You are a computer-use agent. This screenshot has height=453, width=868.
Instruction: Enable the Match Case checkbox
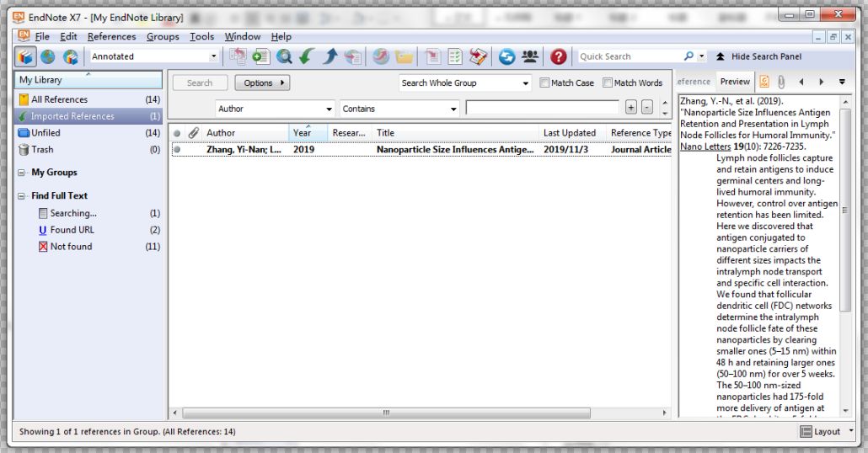coord(544,83)
